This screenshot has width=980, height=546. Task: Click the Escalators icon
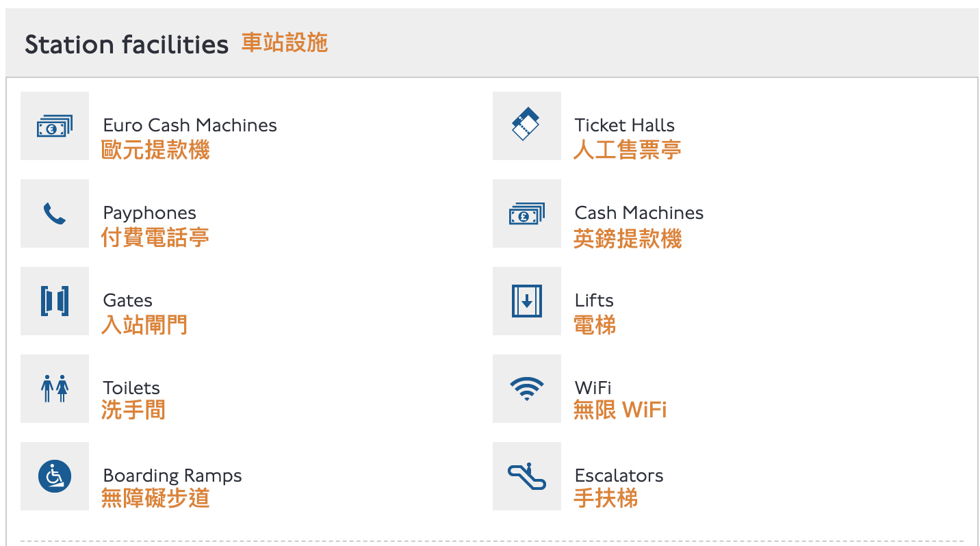526,476
